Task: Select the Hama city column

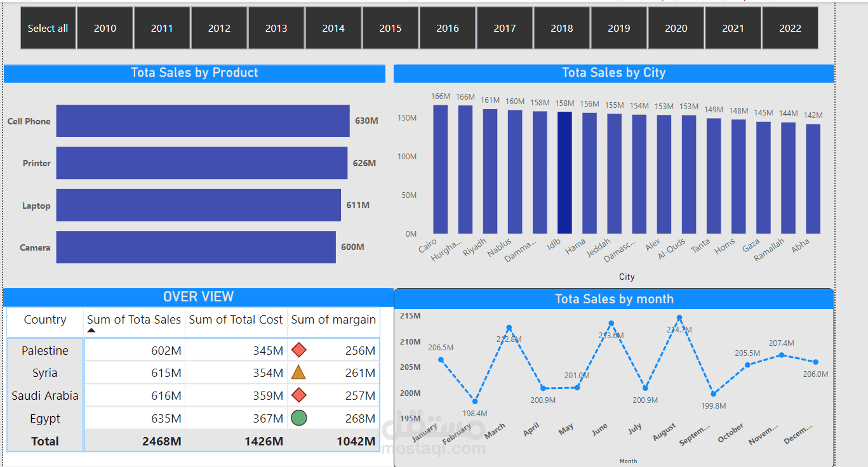Action: 590,173
